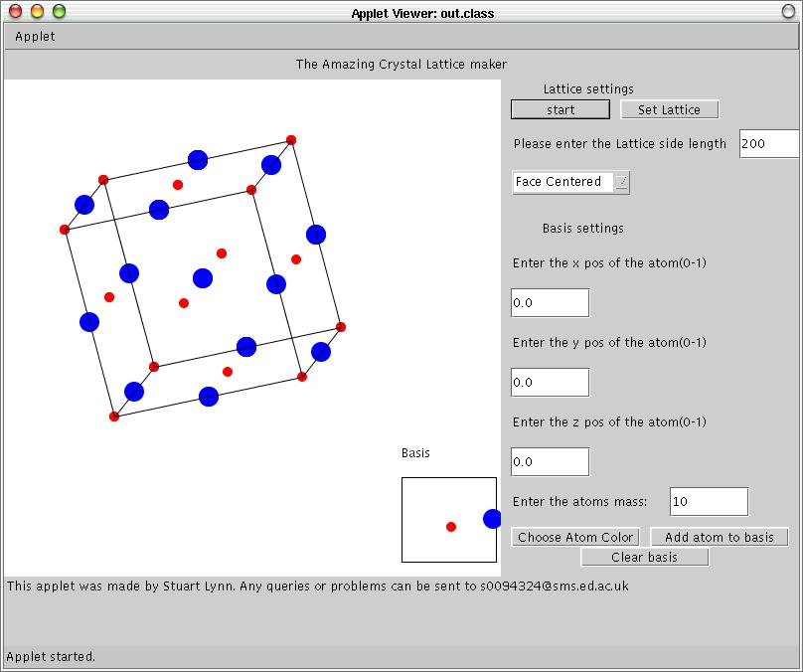Click the red close window button
The image size is (803, 672).
point(15,12)
